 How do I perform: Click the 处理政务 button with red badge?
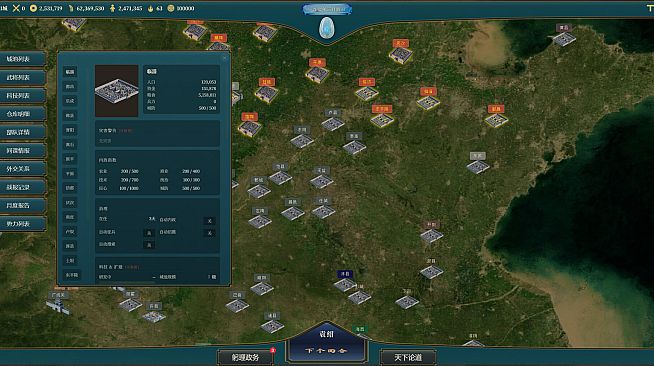[x=246, y=357]
